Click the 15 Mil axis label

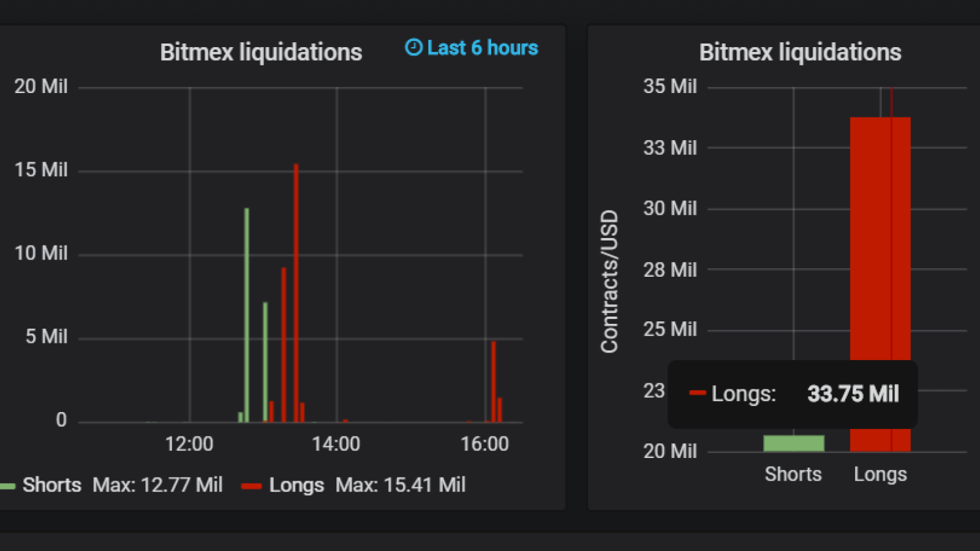pos(41,170)
